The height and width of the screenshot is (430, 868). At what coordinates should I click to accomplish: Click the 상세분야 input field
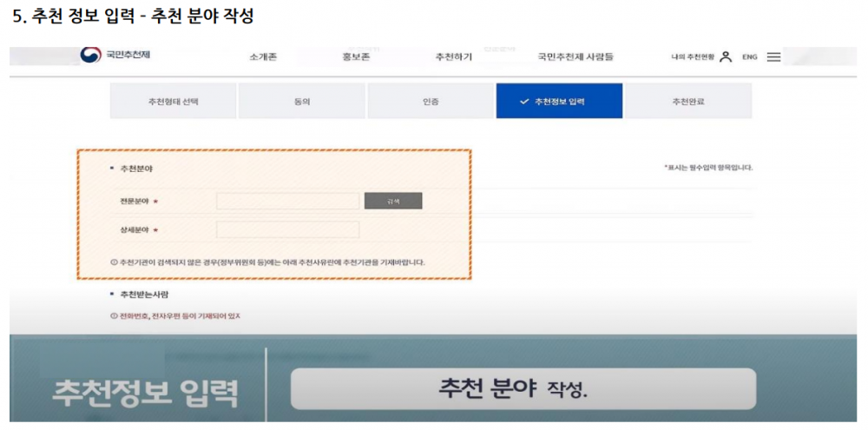click(x=287, y=230)
